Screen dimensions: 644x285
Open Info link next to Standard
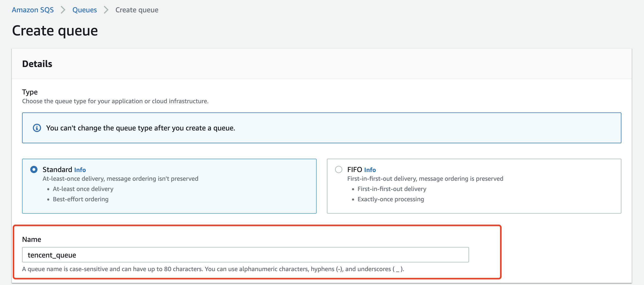[80, 170]
